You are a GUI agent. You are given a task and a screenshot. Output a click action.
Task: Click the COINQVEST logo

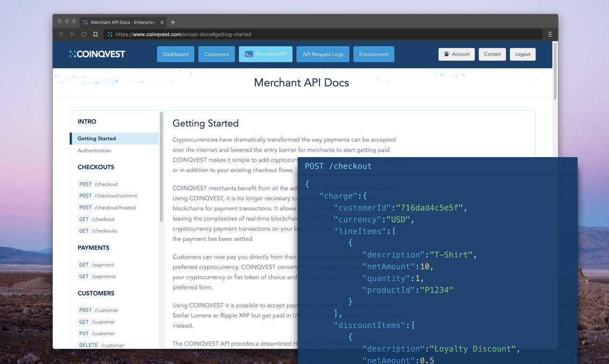point(97,54)
